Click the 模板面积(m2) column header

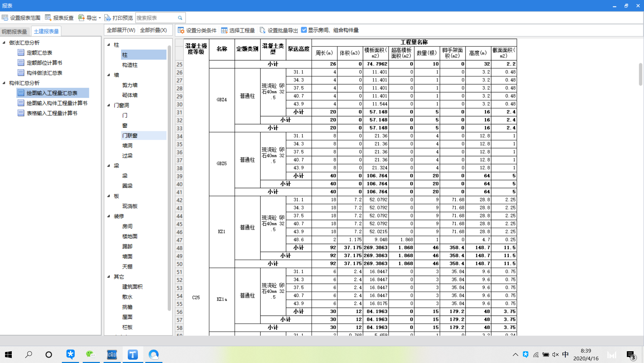point(376,53)
